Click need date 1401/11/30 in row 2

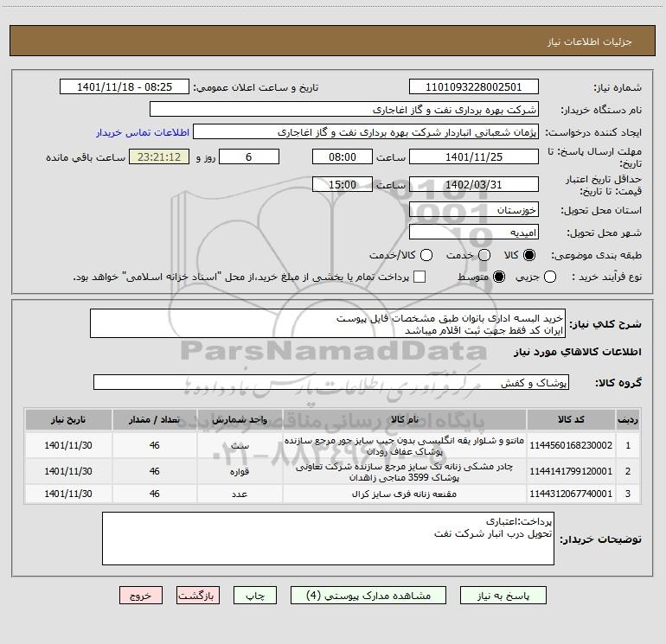(68, 471)
